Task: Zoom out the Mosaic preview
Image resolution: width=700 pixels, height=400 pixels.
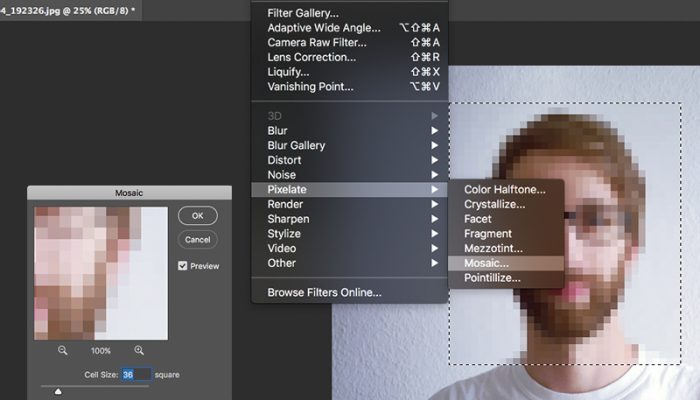Action: tap(62, 350)
